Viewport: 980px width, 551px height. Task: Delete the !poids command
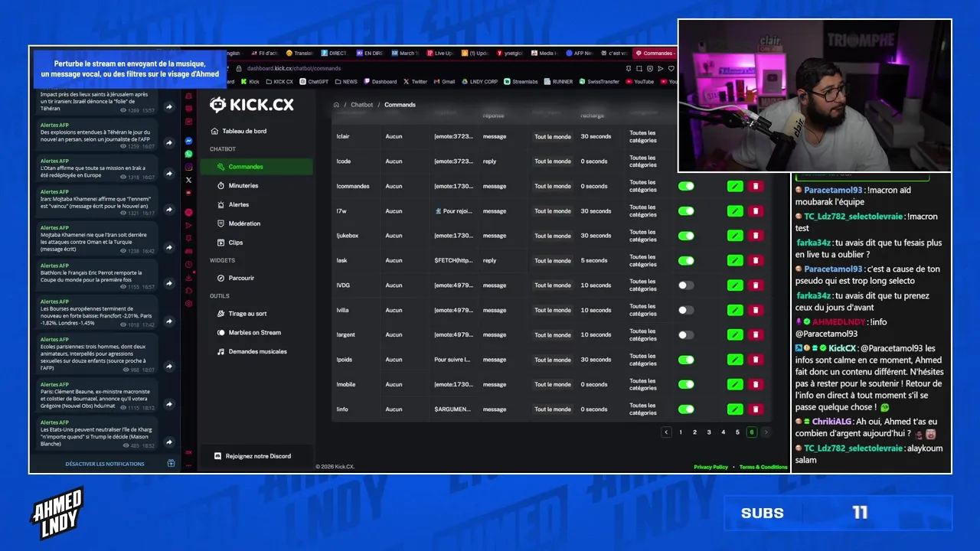pyautogui.click(x=756, y=360)
